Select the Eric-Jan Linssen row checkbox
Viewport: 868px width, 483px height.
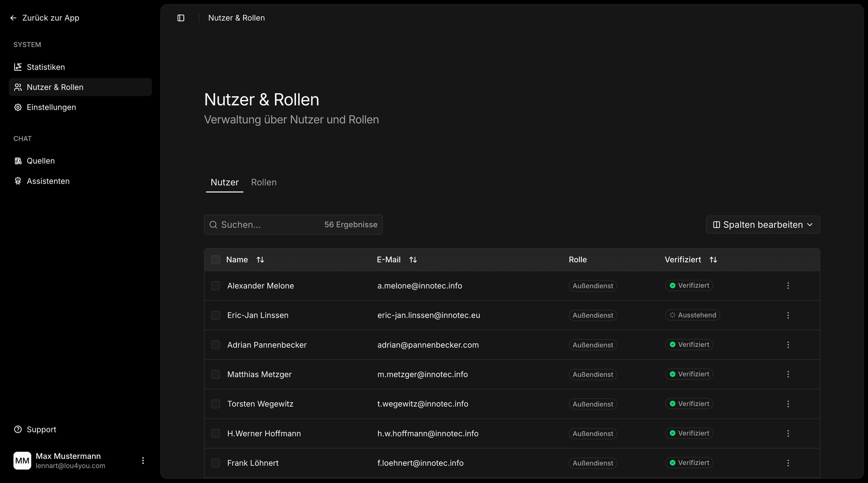[x=216, y=315]
